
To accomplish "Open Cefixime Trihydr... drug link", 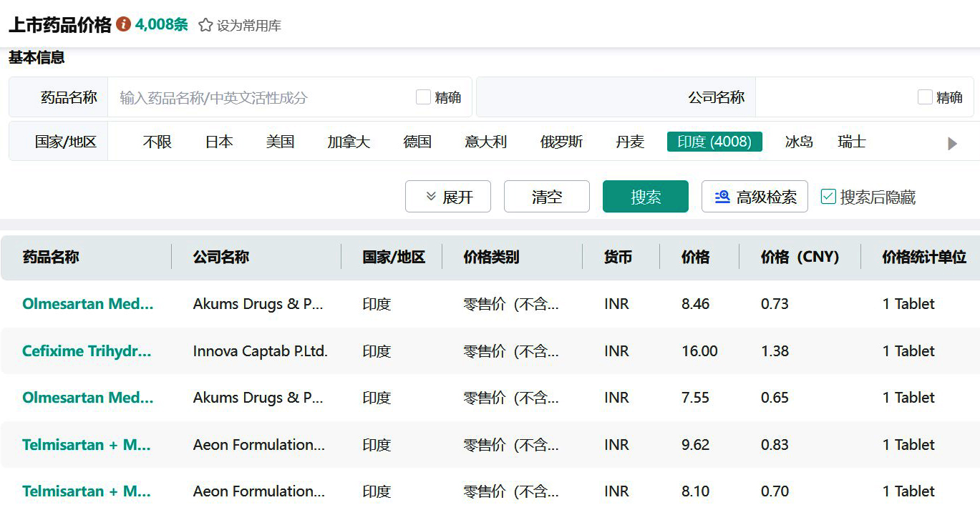I will point(87,351).
